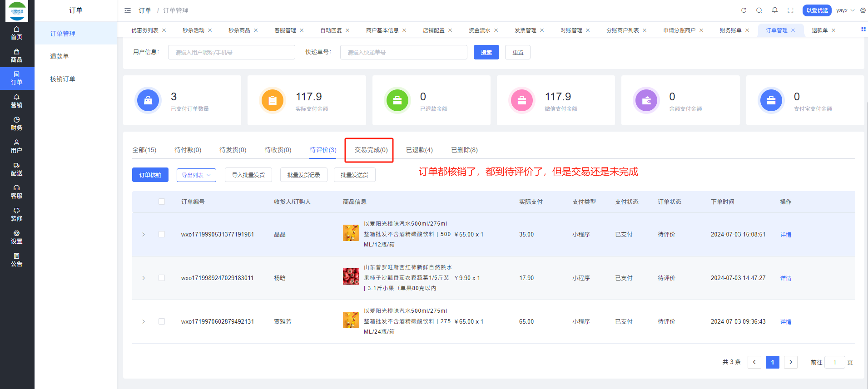Click the 搜索 button
Viewport: 868px width, 389px height.
pos(486,52)
